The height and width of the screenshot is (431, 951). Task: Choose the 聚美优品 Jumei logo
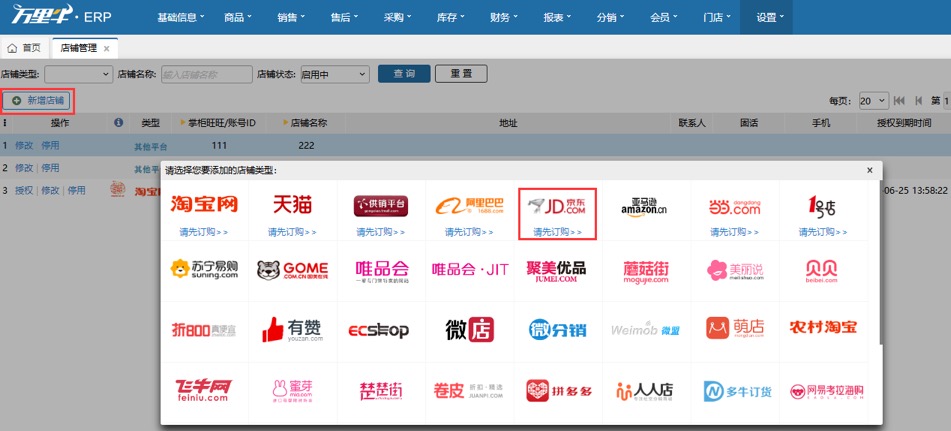point(556,270)
